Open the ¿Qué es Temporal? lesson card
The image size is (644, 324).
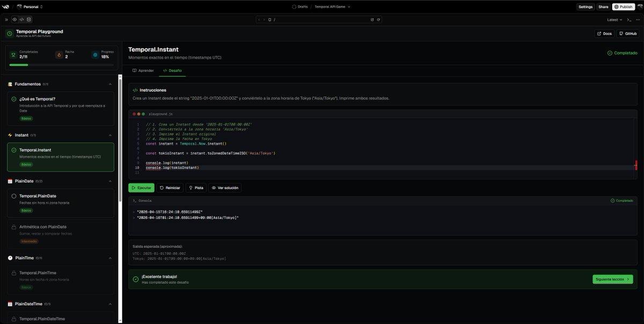pyautogui.click(x=61, y=108)
